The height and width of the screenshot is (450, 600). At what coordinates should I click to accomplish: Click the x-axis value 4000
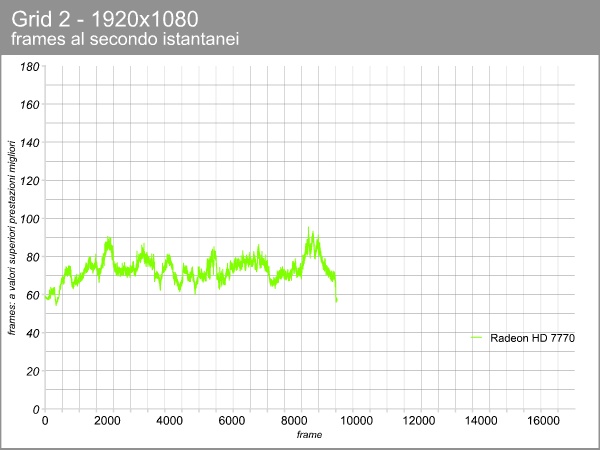tap(170, 421)
